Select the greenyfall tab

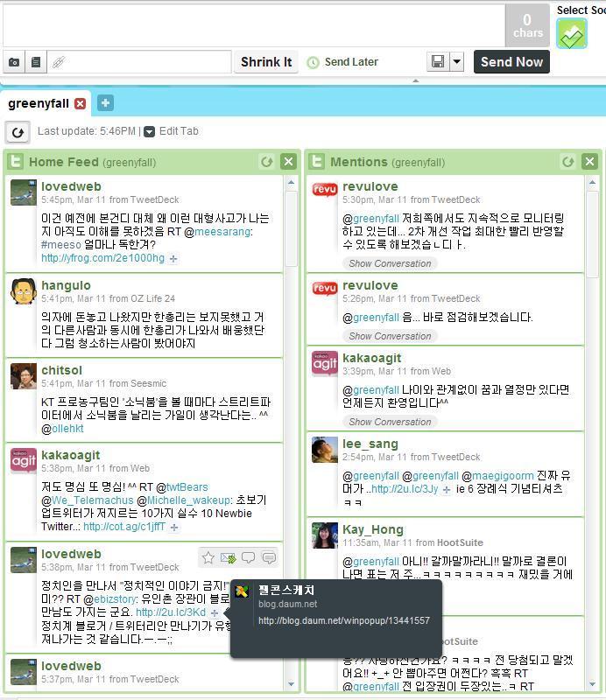click(39, 103)
